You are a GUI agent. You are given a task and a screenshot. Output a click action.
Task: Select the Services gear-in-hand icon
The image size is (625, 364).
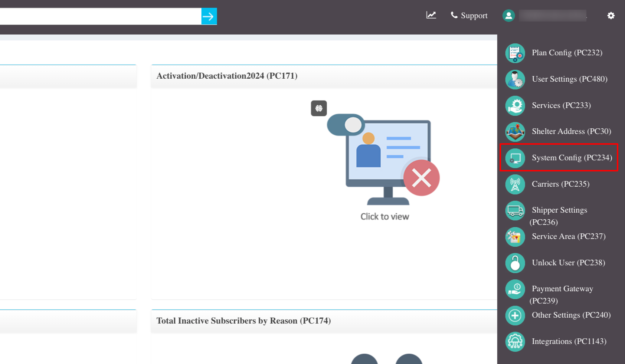pyautogui.click(x=515, y=106)
